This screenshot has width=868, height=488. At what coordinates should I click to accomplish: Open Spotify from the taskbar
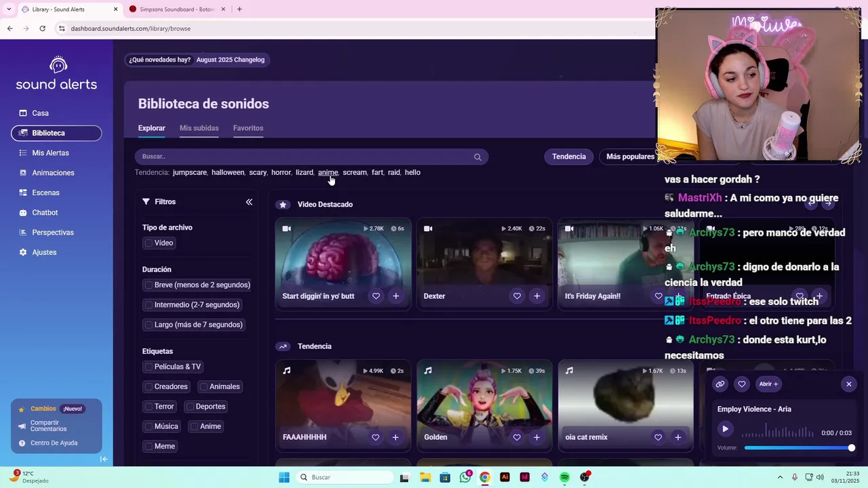(564, 478)
